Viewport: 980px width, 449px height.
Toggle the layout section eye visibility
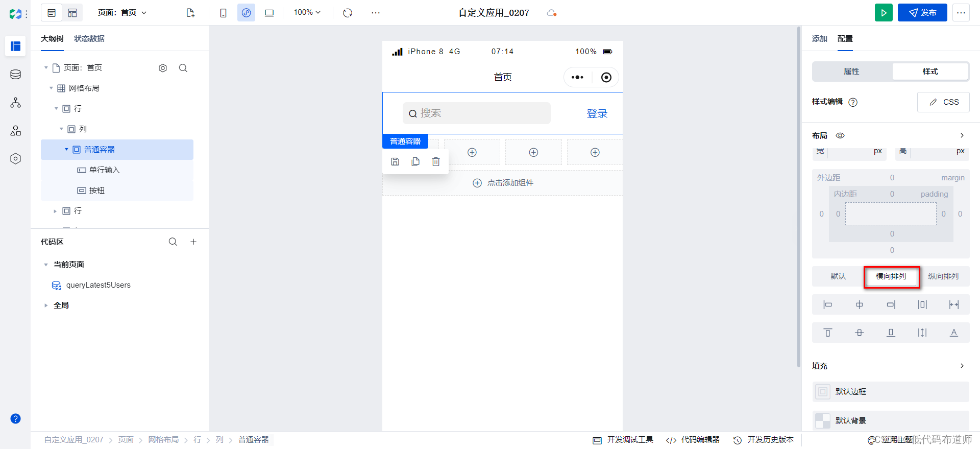840,135
